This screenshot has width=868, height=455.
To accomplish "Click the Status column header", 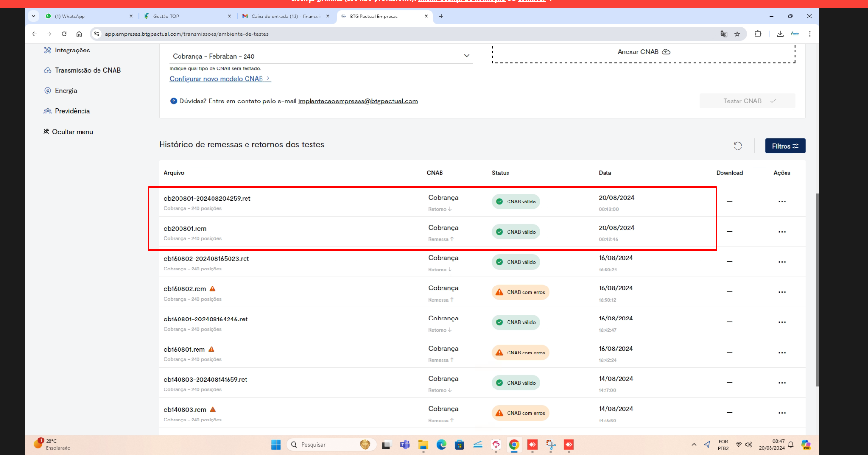I will pyautogui.click(x=501, y=173).
